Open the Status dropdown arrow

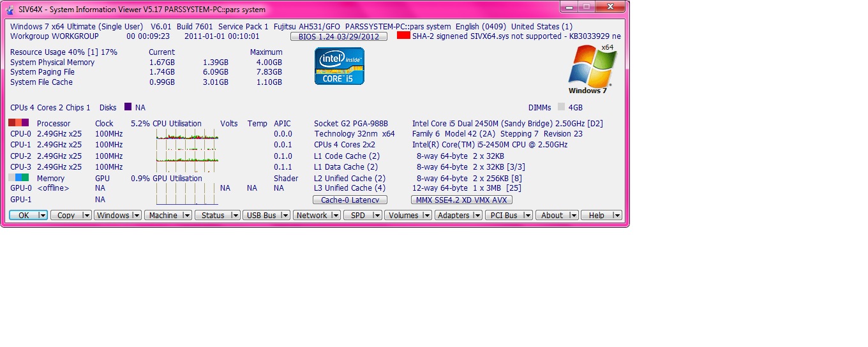[x=236, y=216]
